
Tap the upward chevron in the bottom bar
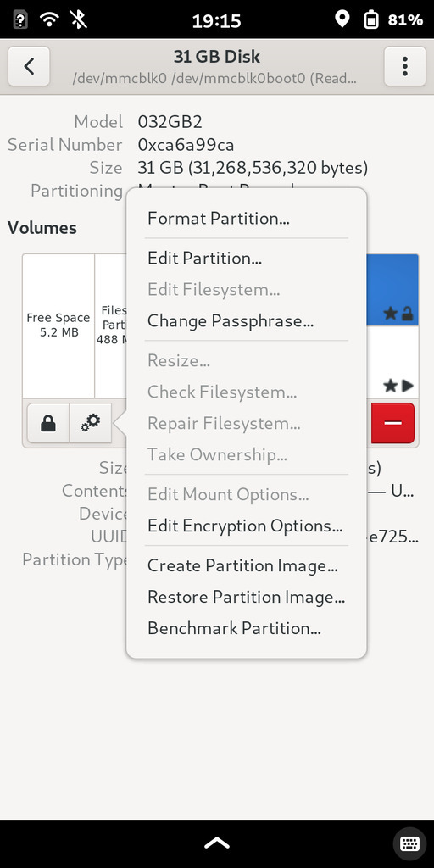(x=217, y=843)
